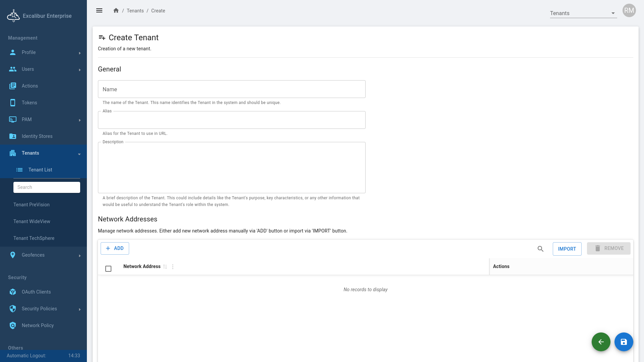
Task: Toggle the select-all network address checkbox
Action: 108,269
